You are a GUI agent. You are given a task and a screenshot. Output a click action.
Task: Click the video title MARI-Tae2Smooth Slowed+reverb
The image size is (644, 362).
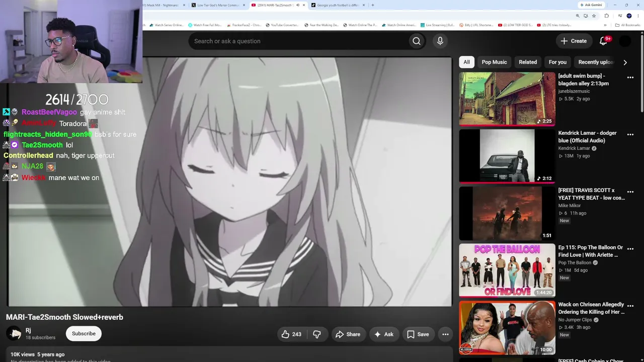click(64, 317)
